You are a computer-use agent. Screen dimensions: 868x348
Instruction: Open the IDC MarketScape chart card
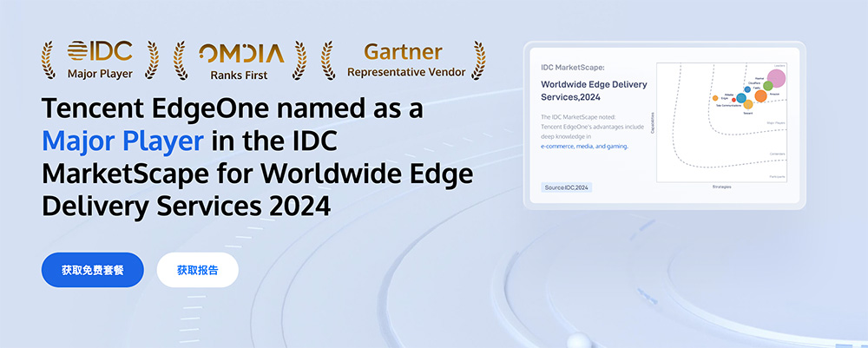(664, 126)
